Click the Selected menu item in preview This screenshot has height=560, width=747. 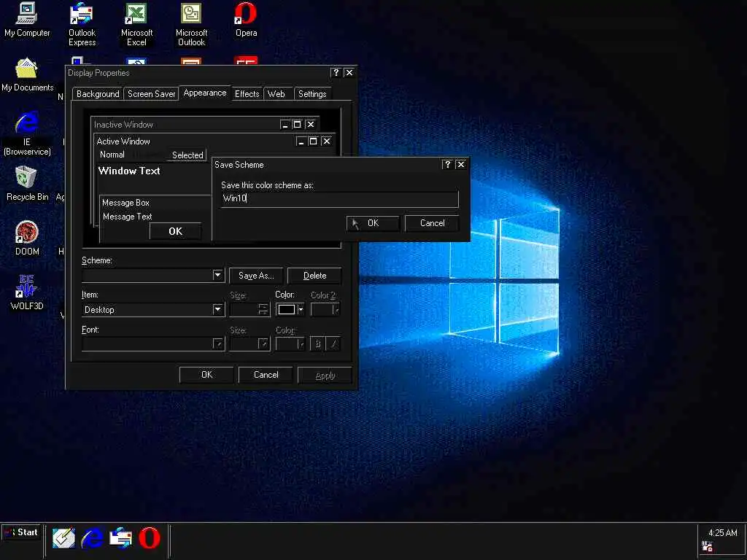point(187,155)
